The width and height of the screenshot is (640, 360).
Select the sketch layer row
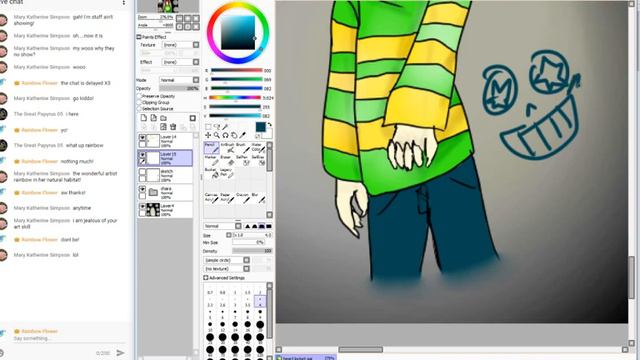(165, 175)
